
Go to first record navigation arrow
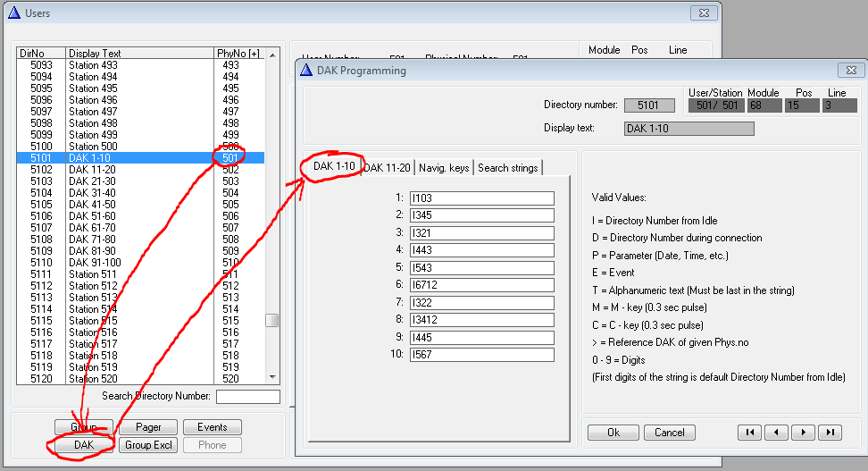749,433
